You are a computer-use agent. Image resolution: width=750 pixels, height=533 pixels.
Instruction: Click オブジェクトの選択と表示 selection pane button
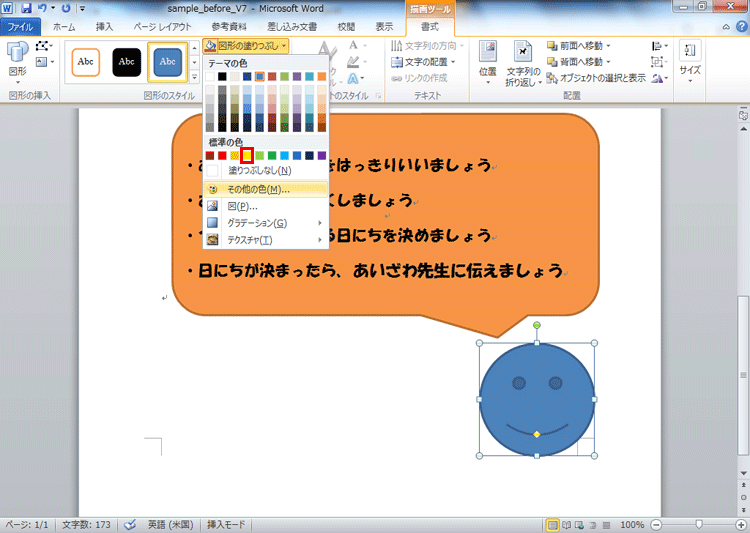coord(596,78)
